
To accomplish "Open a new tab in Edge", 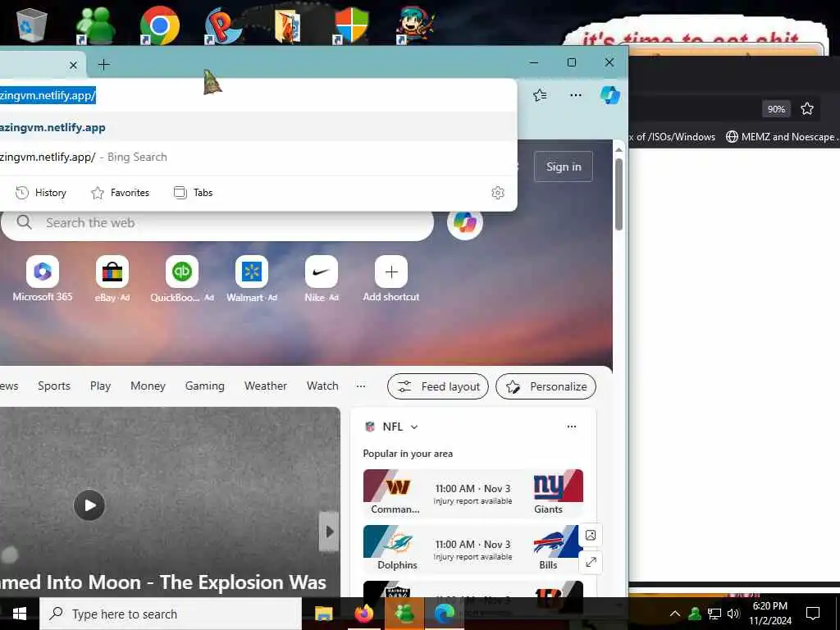I will pyautogui.click(x=104, y=65).
